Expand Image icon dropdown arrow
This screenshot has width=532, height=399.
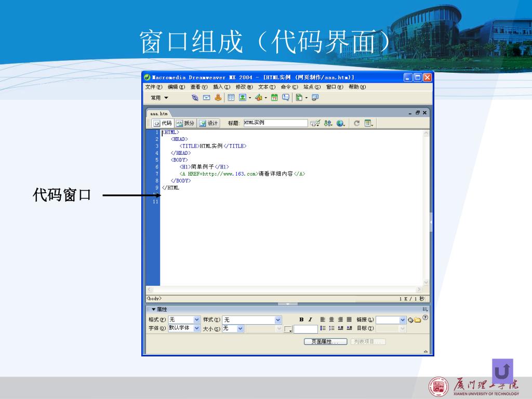click(250, 98)
